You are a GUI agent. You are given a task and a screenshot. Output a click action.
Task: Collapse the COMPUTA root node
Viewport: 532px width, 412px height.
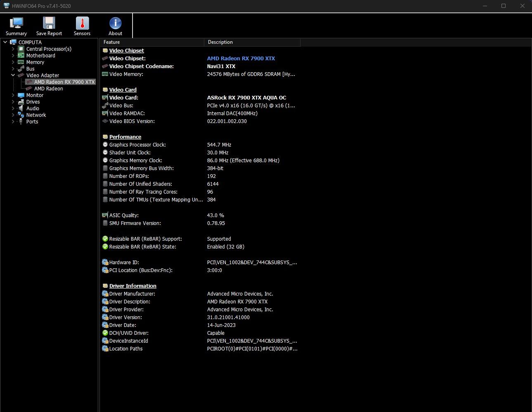click(x=5, y=42)
